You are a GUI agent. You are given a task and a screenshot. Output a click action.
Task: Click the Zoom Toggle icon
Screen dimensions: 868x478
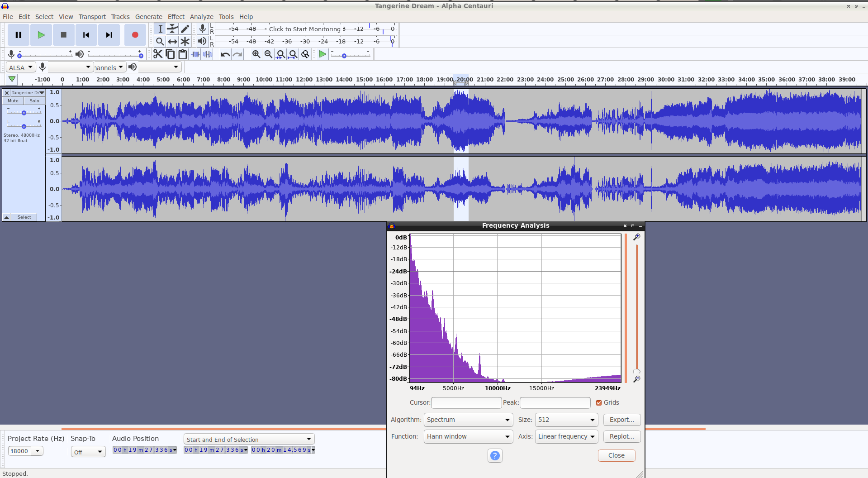tap(305, 54)
